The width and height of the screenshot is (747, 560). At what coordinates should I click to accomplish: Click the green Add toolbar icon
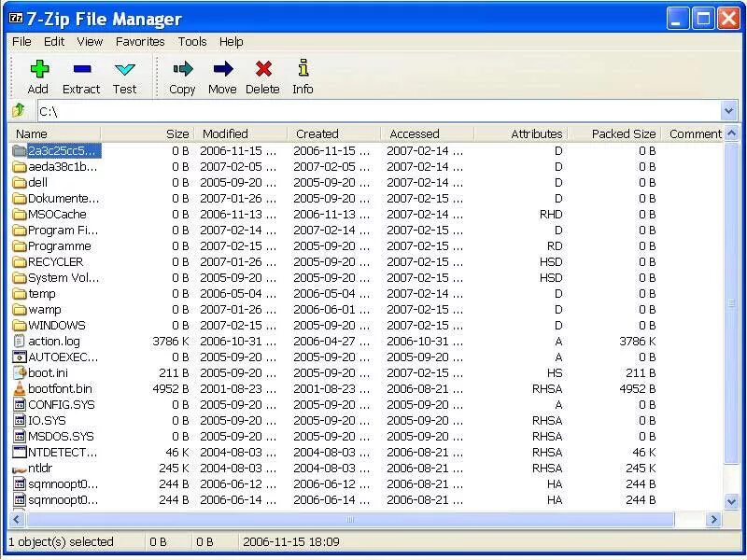tap(39, 69)
